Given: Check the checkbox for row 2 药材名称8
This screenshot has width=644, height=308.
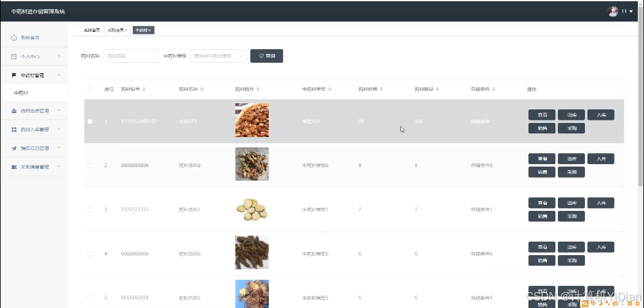Looking at the screenshot, I should 90,165.
